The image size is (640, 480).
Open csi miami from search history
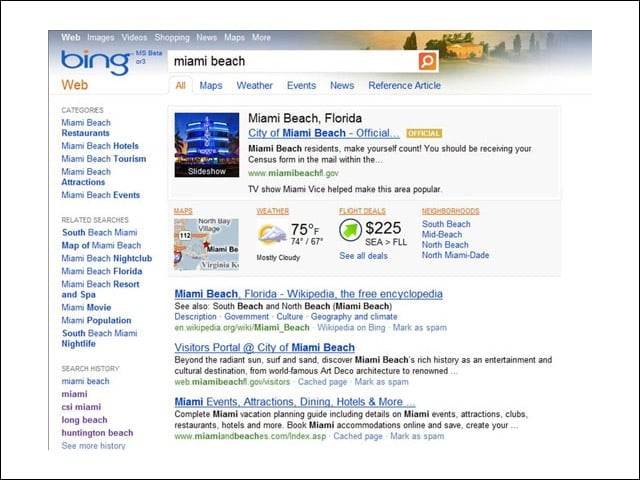81,407
